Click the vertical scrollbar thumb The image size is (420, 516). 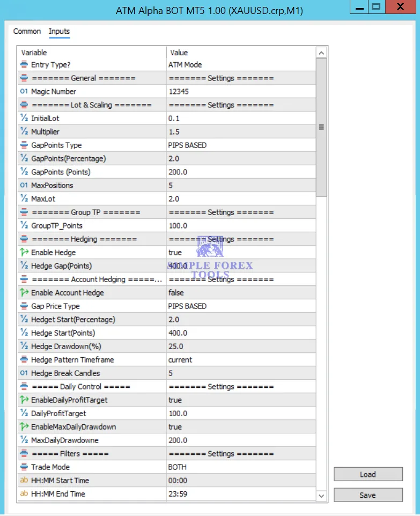click(321, 127)
